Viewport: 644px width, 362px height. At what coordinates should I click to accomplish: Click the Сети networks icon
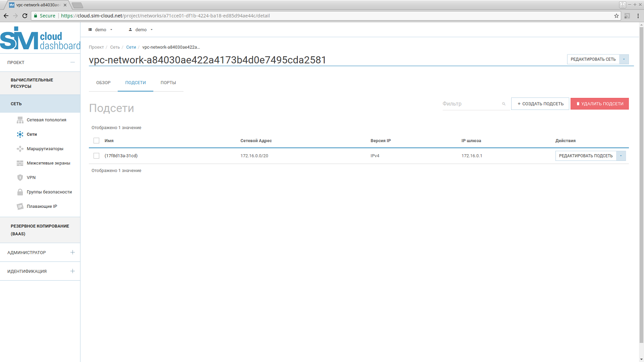point(20,134)
